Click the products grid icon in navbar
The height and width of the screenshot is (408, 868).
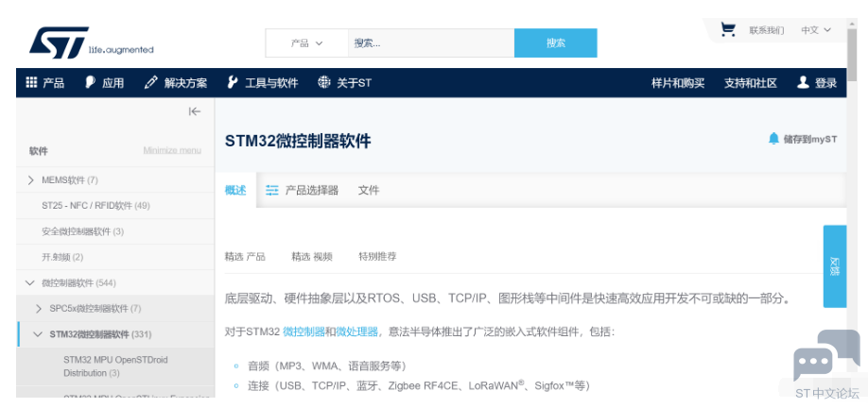point(31,83)
